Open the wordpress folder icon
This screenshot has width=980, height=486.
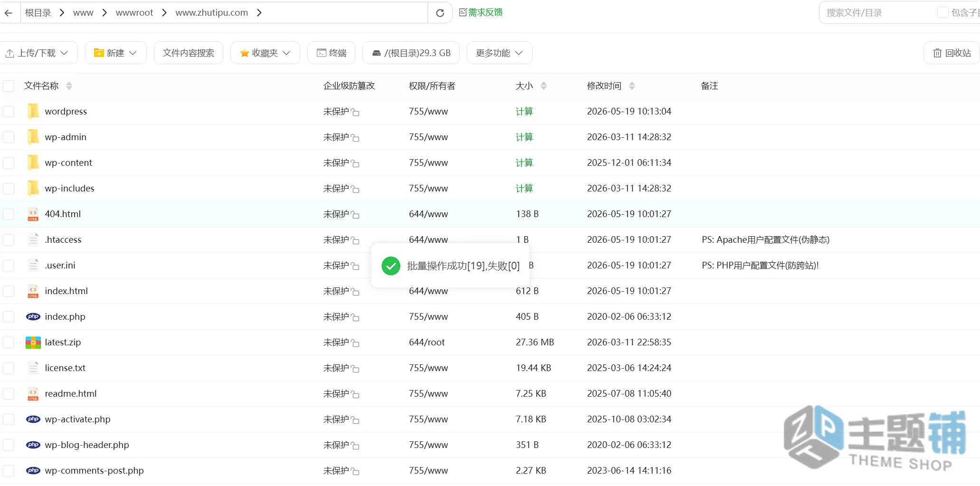33,111
